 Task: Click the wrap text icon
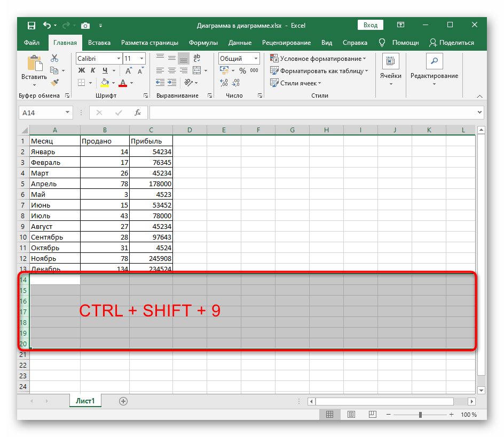[x=196, y=59]
